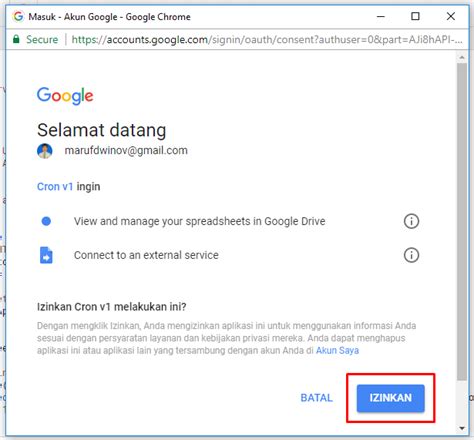The height and width of the screenshot is (440, 474).
Task: Click the vertical scrollbar thumb
Action: [462, 222]
